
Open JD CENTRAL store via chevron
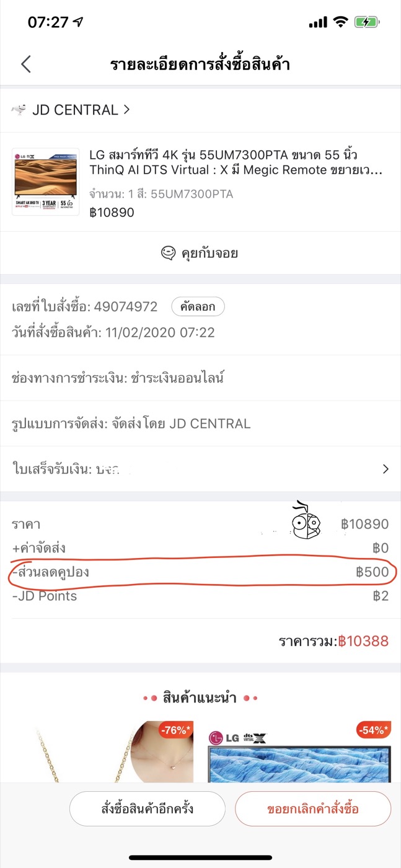pos(126,110)
